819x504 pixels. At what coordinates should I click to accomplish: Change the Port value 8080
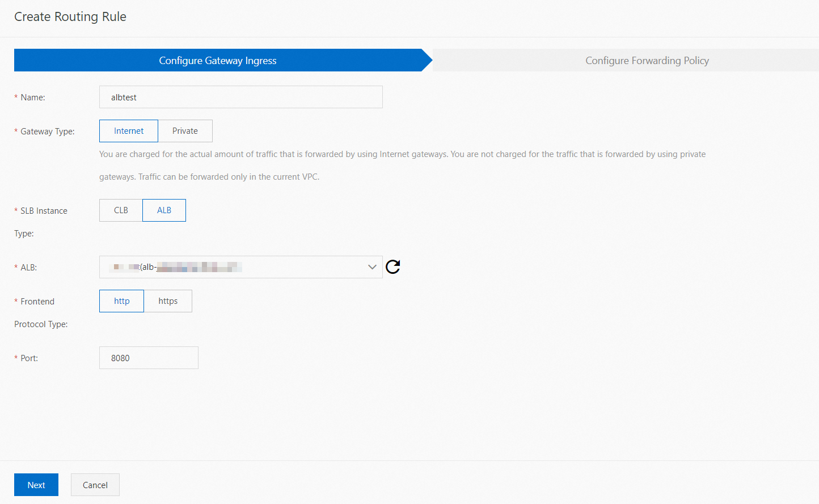[x=149, y=357]
